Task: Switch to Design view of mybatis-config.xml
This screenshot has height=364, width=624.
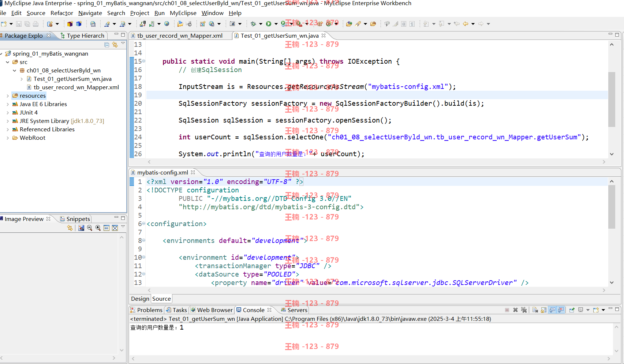Action: [x=140, y=299]
